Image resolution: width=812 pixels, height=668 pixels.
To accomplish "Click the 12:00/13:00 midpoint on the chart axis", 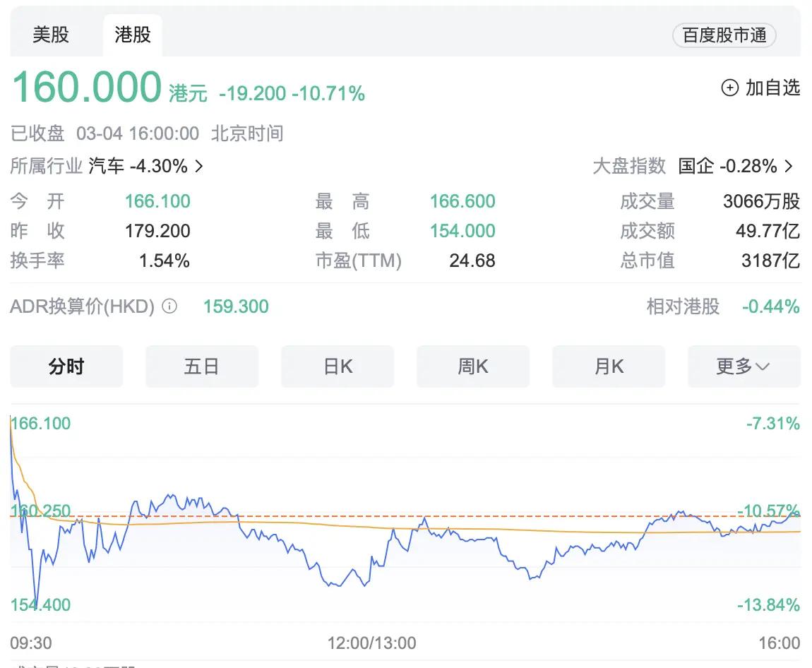I will 371,643.
